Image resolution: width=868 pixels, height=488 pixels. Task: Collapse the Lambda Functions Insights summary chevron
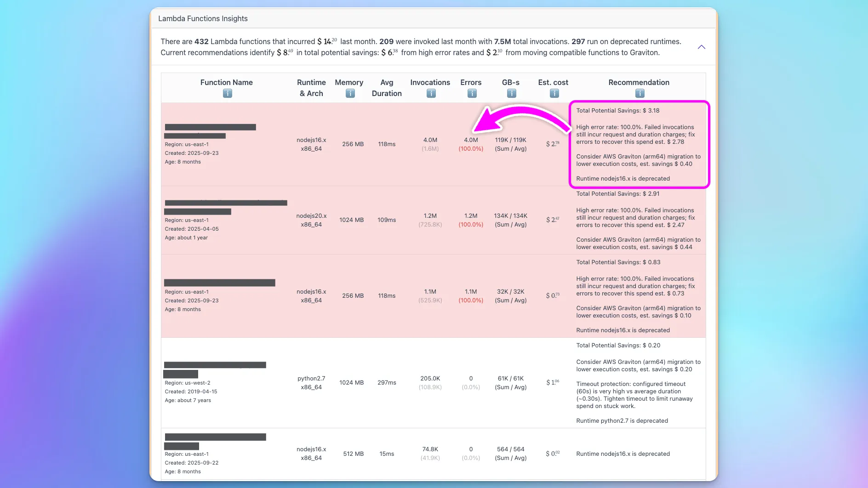(701, 47)
